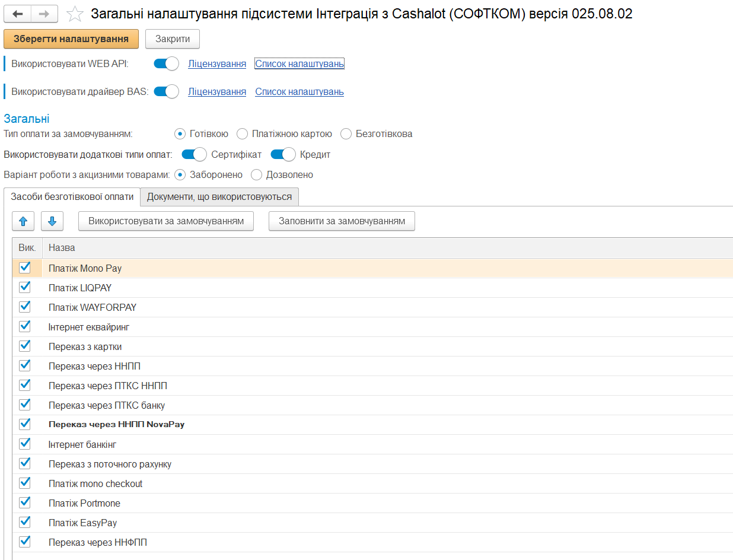Select Платіжною картою as default payment
733x560 pixels.
click(242, 133)
